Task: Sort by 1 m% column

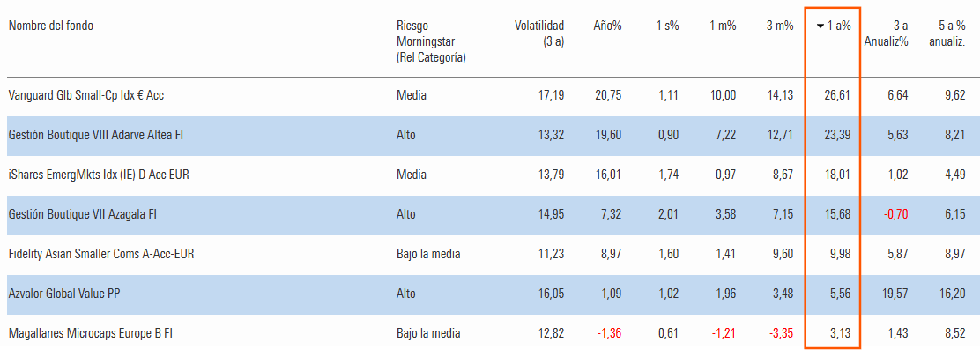Action: (724, 26)
